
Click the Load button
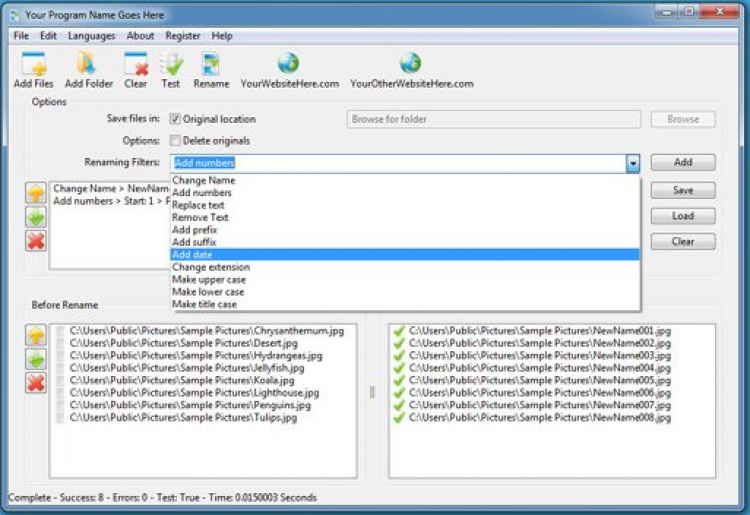click(683, 216)
